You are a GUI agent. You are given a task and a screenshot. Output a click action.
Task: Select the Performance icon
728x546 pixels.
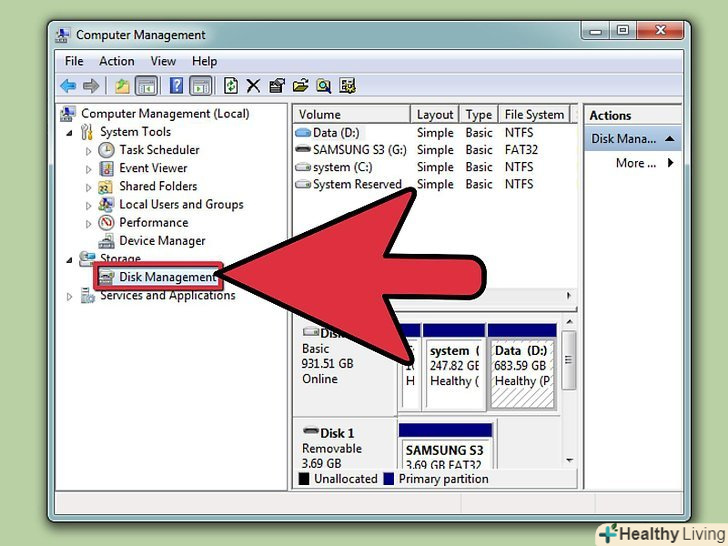[x=106, y=223]
